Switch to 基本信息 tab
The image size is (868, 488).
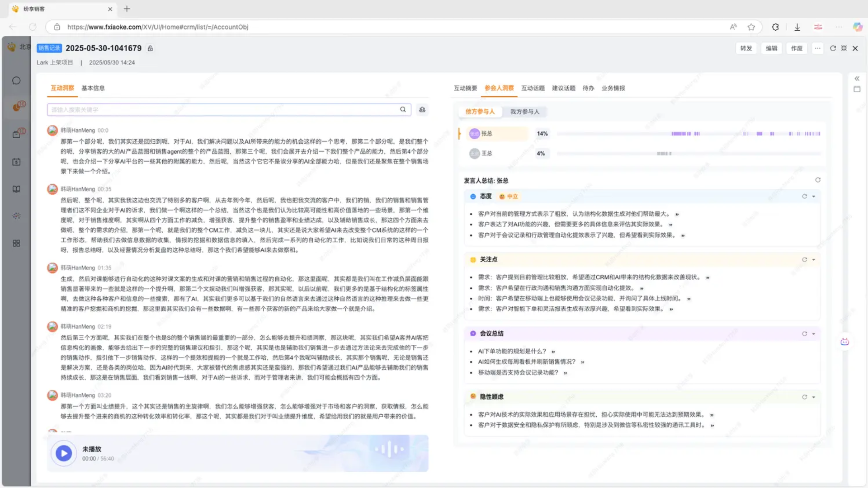(93, 88)
